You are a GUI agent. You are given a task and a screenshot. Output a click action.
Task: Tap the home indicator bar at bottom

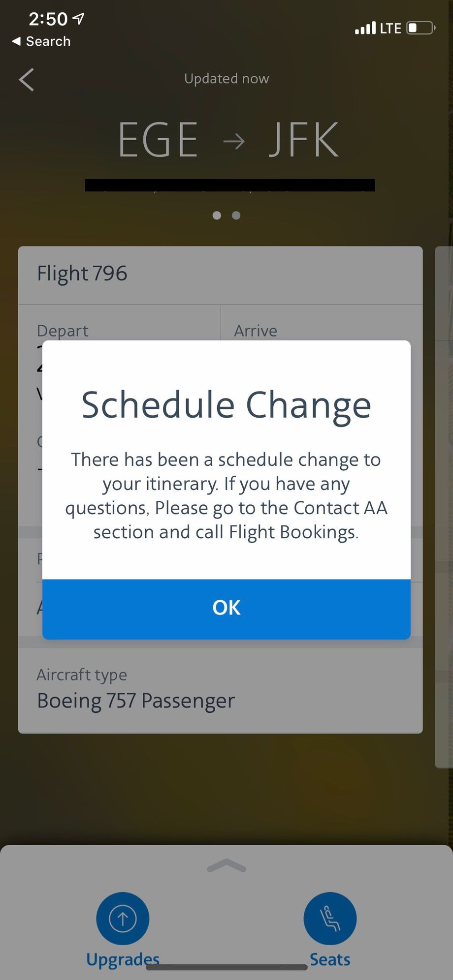pyautogui.click(x=226, y=967)
